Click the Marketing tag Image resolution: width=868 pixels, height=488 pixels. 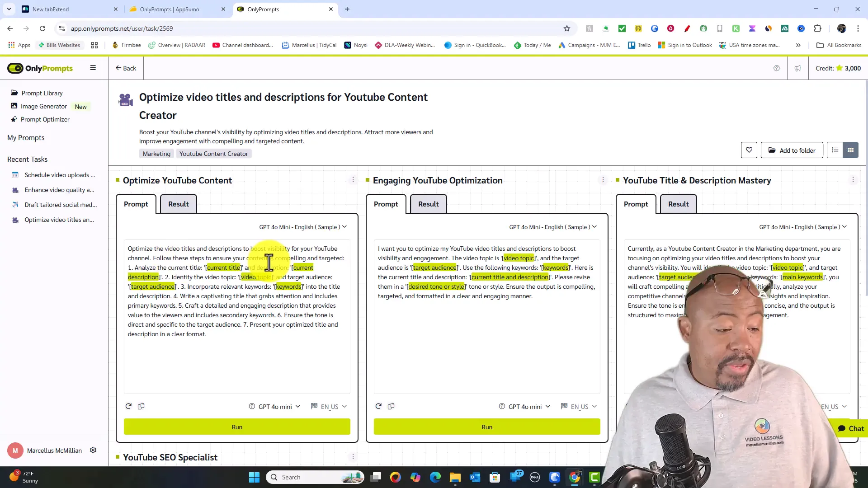click(156, 154)
